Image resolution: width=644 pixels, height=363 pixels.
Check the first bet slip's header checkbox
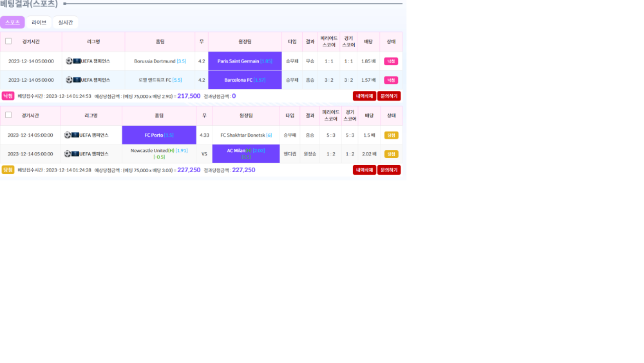pos(8,41)
